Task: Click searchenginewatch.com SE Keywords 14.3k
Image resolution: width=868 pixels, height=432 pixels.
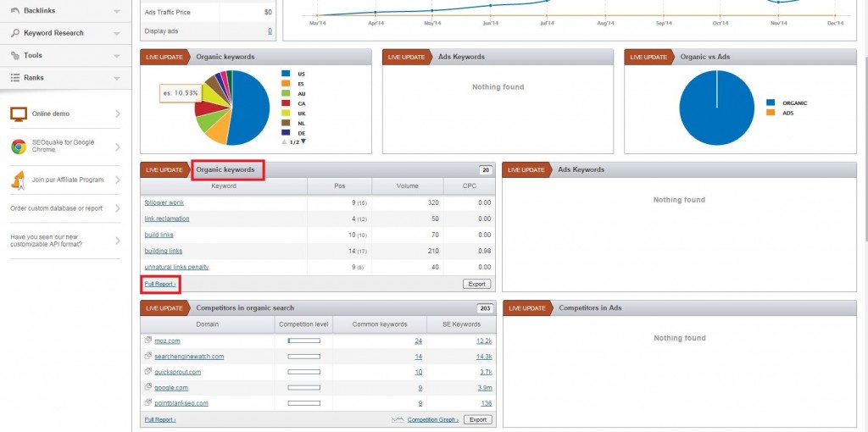Action: pos(484,357)
